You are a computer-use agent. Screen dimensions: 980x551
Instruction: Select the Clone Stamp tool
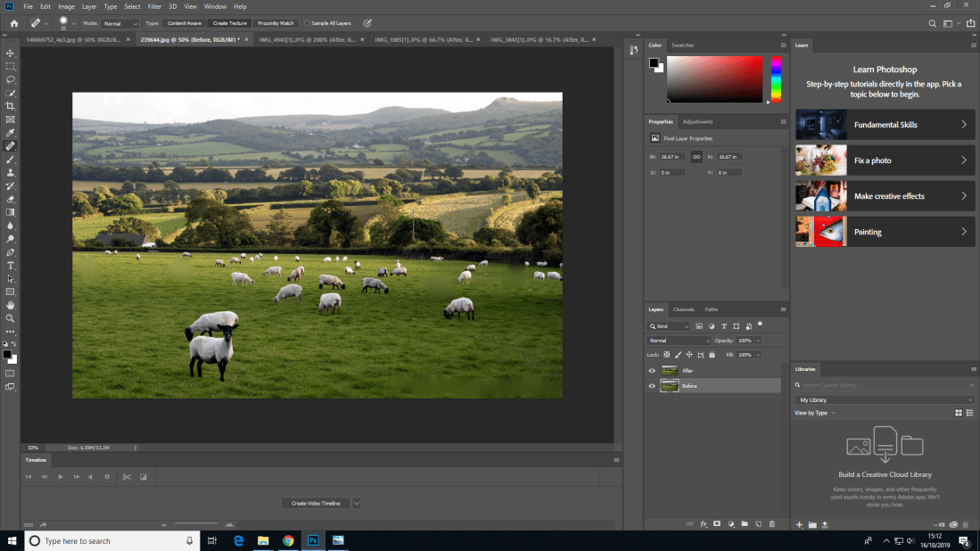pyautogui.click(x=11, y=172)
